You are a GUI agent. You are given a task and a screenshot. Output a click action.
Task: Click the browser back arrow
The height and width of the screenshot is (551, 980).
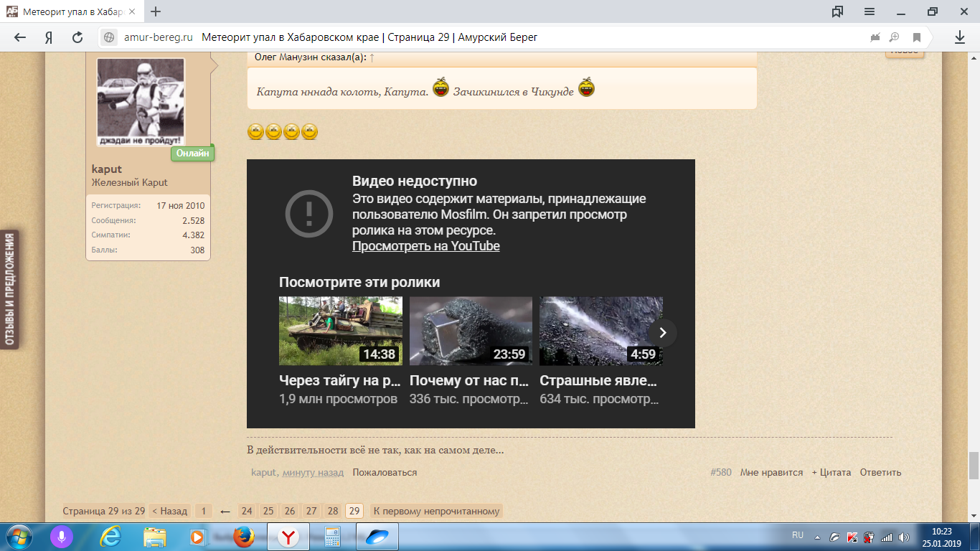click(20, 37)
